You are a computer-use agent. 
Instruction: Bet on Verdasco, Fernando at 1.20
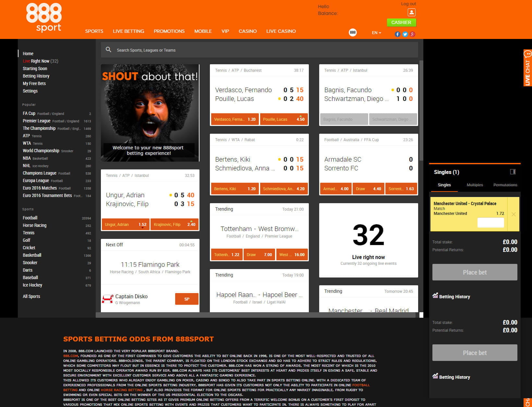pyautogui.click(x=235, y=119)
